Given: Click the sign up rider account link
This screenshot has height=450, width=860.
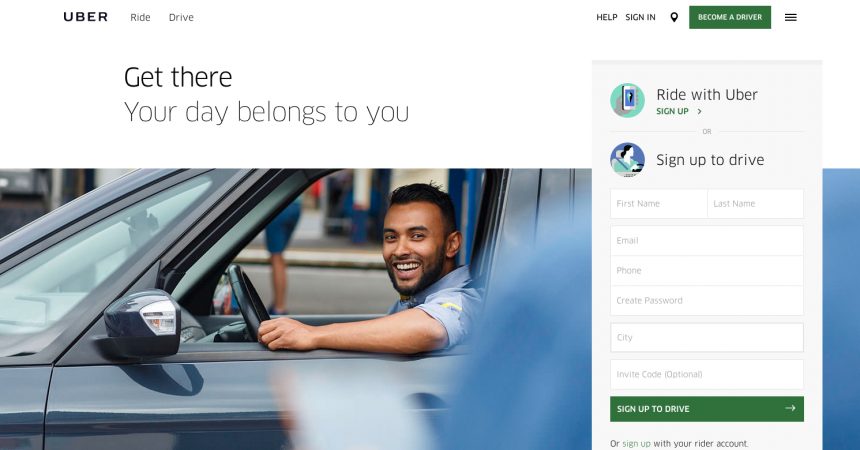Looking at the screenshot, I should [636, 443].
